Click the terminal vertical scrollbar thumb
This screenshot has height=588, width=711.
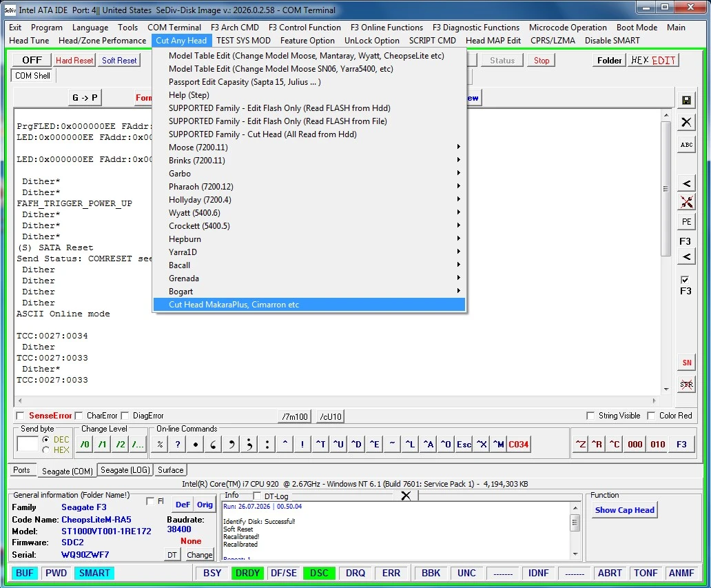pyautogui.click(x=666, y=189)
